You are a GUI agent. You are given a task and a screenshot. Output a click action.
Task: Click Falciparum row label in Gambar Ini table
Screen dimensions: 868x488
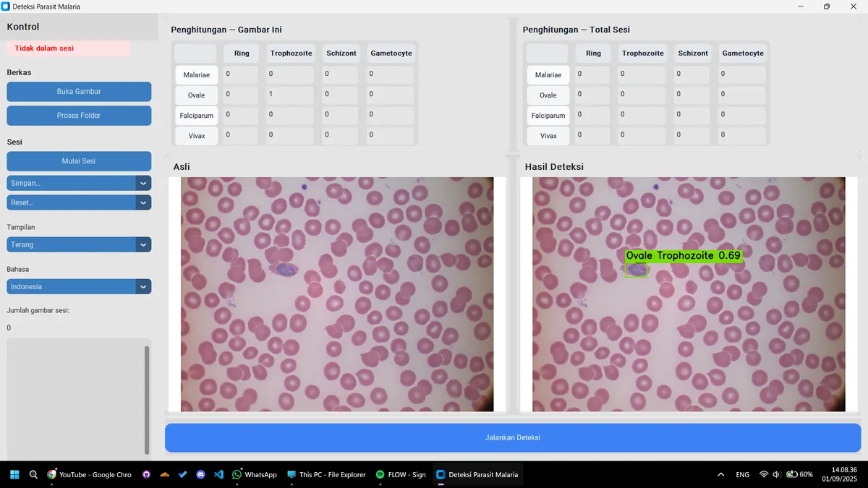tap(196, 116)
